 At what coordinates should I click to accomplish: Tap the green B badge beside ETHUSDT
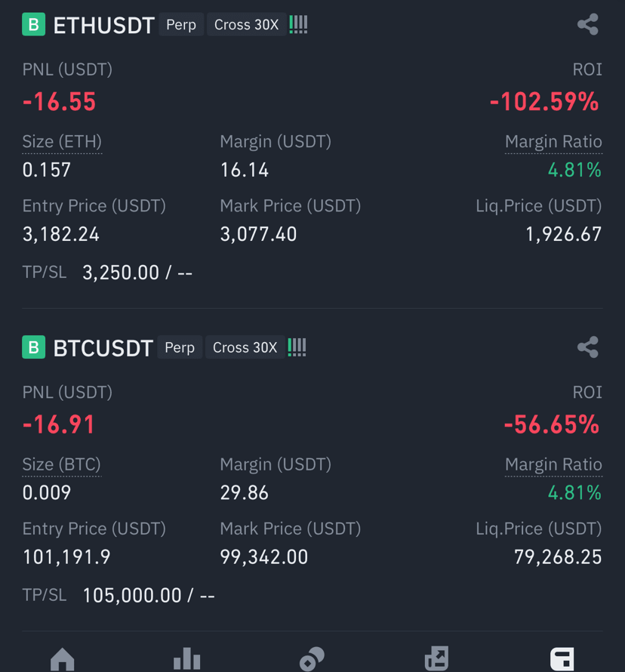coord(33,24)
